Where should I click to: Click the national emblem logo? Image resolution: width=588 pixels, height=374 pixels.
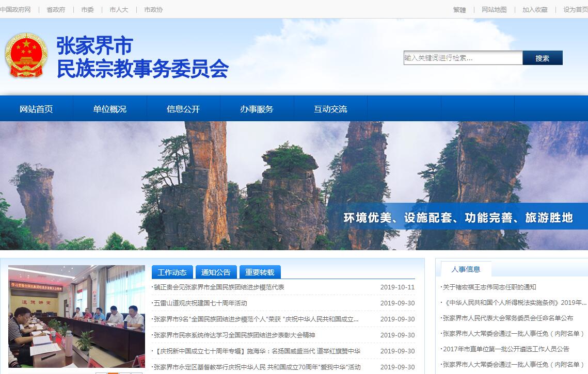coord(26,55)
